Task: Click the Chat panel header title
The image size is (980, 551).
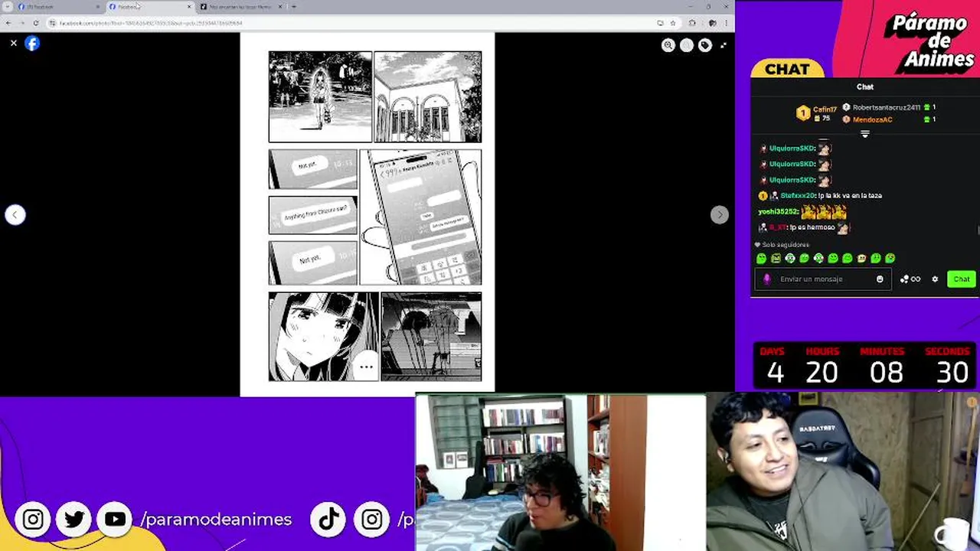Action: (864, 87)
